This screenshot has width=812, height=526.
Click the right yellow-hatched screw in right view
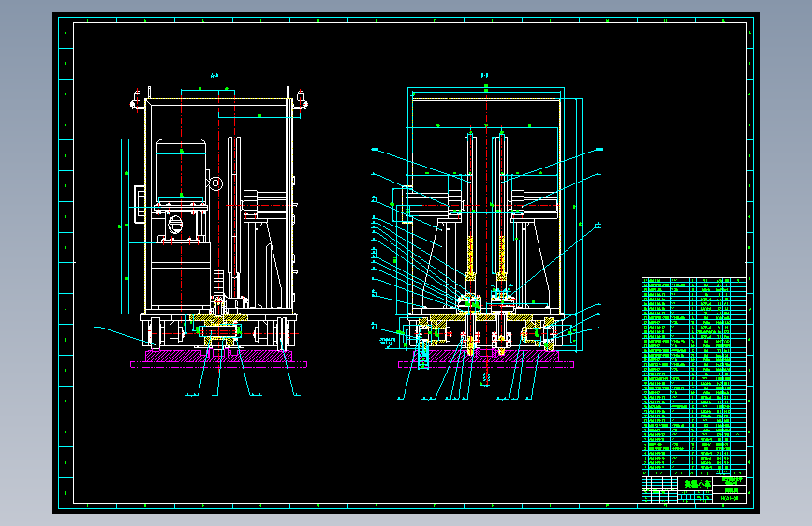coord(501,257)
